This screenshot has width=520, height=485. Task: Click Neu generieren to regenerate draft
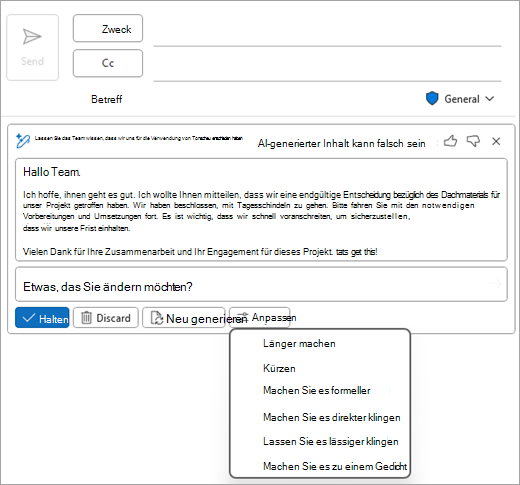(x=184, y=318)
